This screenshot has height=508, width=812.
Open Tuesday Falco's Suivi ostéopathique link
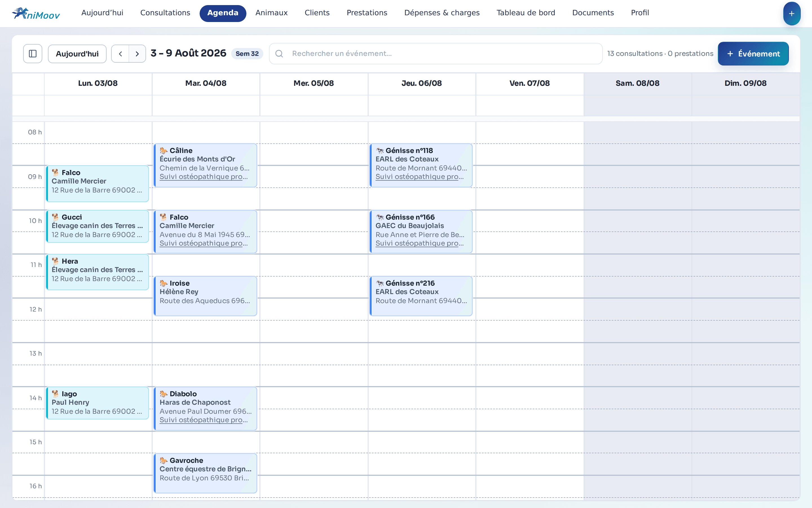tap(204, 243)
